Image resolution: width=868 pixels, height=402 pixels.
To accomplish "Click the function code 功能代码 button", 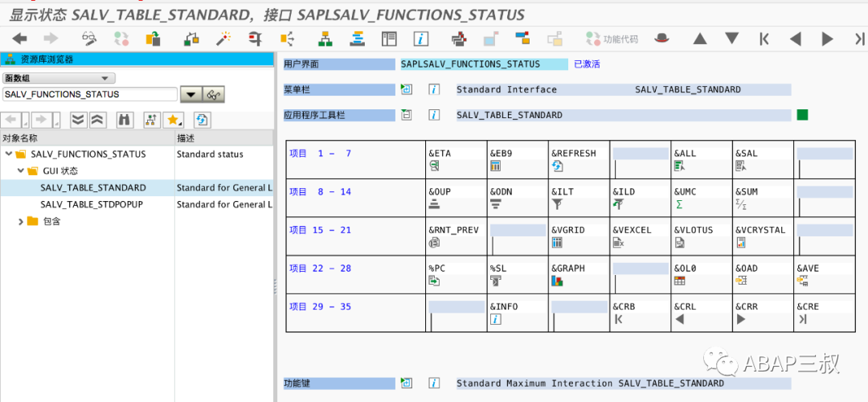I will [x=612, y=39].
